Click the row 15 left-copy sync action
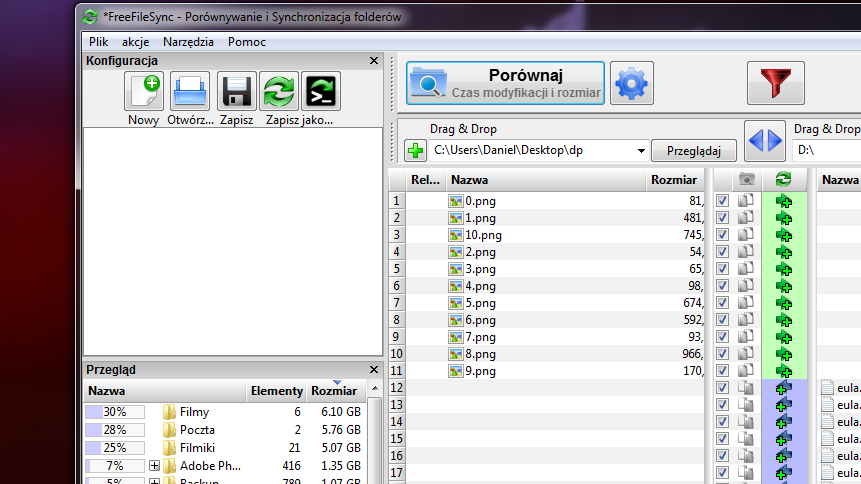 784,440
